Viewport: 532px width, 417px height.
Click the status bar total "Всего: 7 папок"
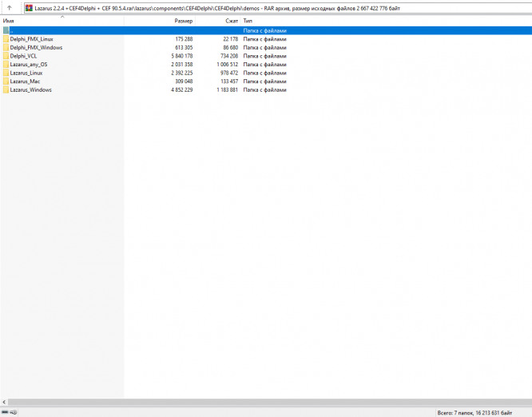click(455, 412)
